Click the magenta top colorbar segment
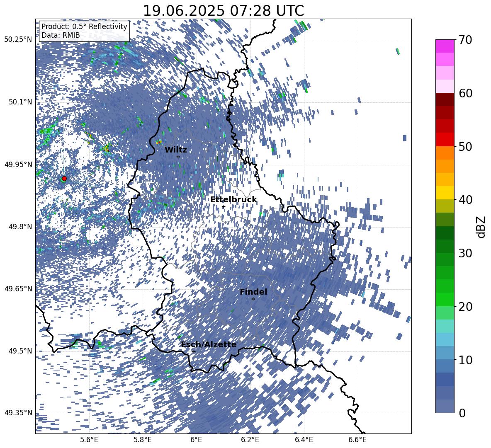Image resolution: width=491 pixels, height=448 pixels. coord(445,46)
